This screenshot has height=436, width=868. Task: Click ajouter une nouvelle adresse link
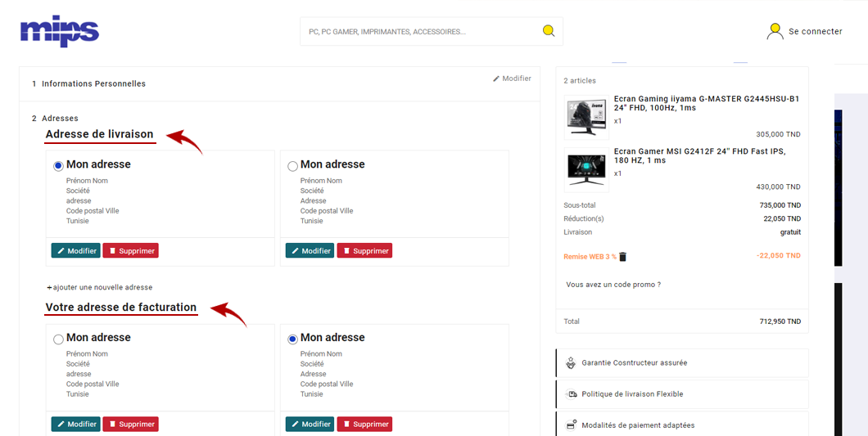pos(100,287)
